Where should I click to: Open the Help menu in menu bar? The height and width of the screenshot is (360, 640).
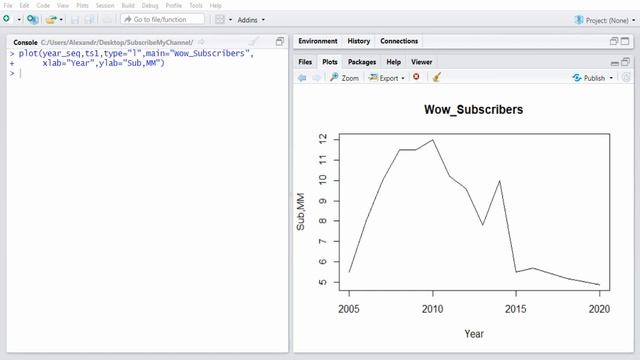click(x=216, y=5)
